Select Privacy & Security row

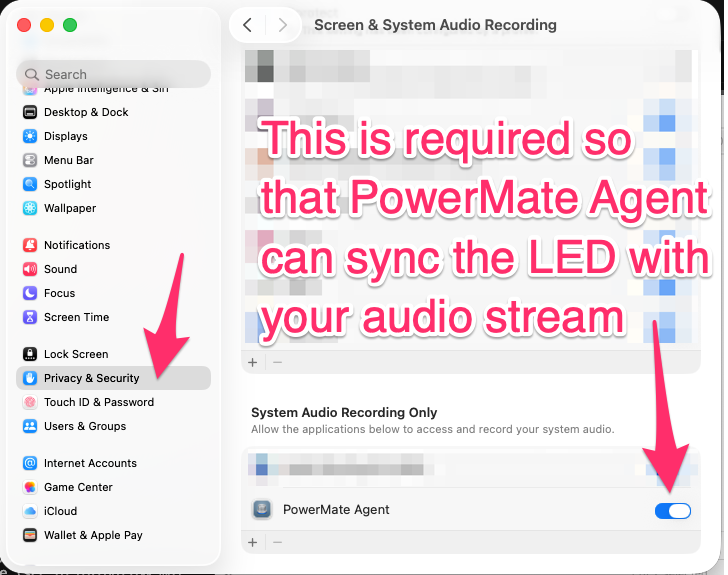tap(113, 378)
